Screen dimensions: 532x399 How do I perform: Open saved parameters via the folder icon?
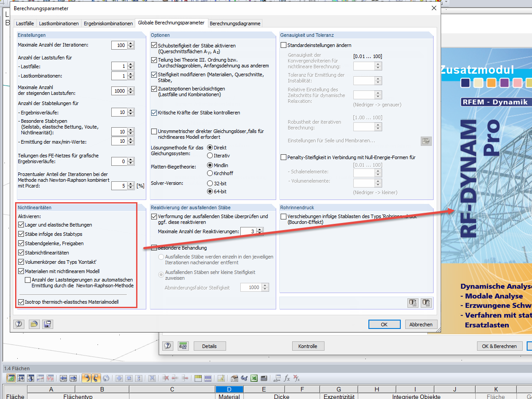(34, 324)
